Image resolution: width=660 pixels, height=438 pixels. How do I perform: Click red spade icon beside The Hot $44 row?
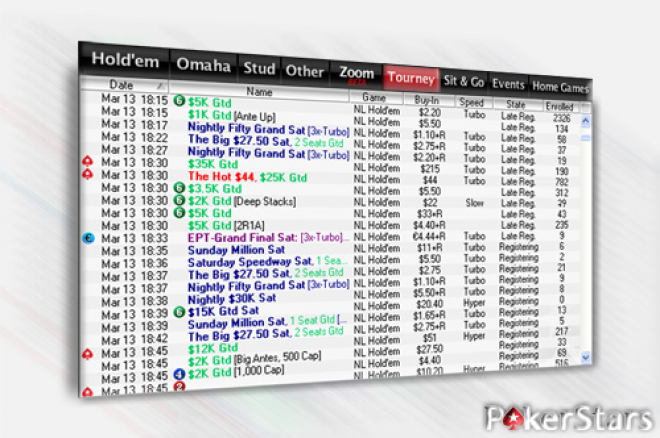(88, 174)
